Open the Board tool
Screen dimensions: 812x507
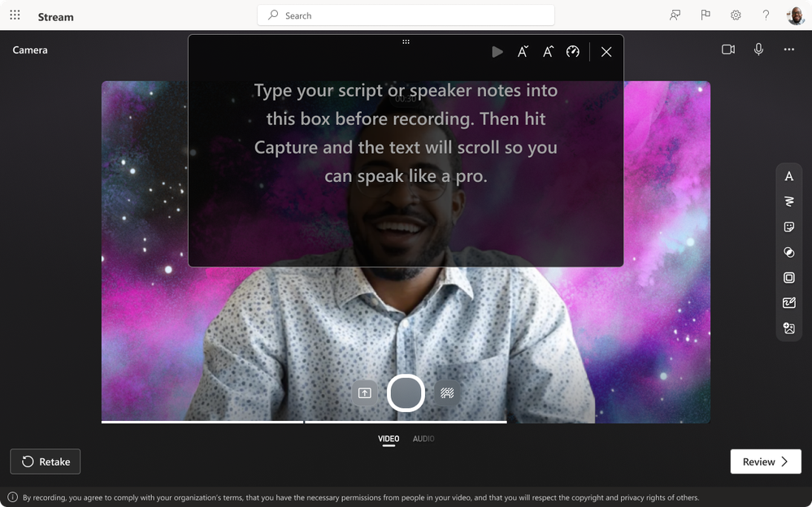click(x=788, y=303)
